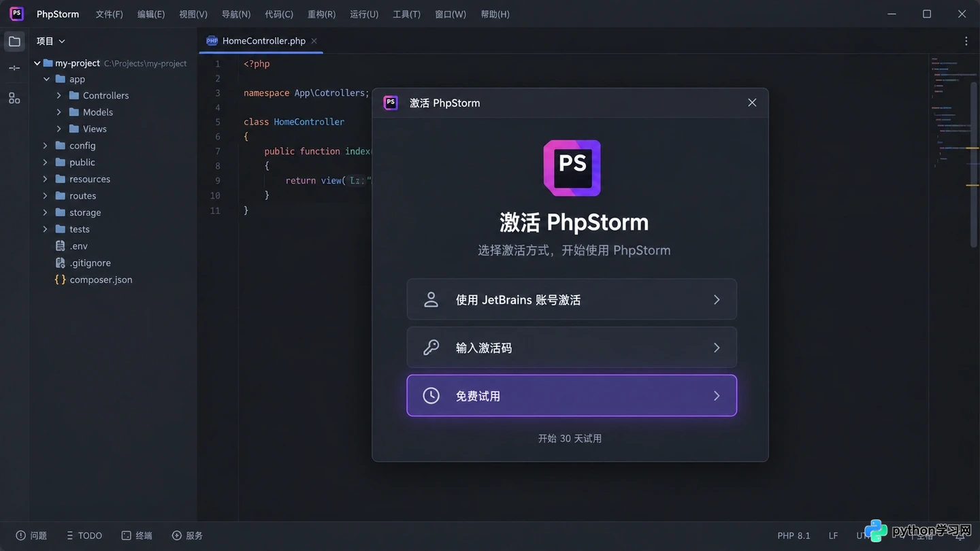Open the Project tool window folder icon
980x551 pixels.
click(14, 41)
